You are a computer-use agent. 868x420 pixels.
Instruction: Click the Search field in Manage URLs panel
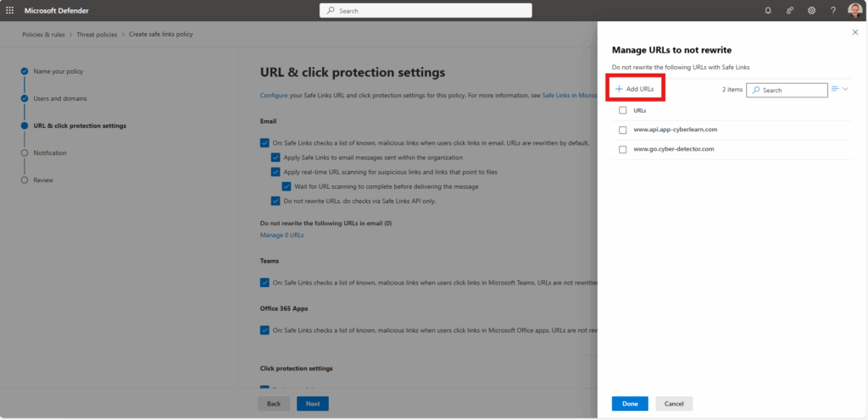787,90
